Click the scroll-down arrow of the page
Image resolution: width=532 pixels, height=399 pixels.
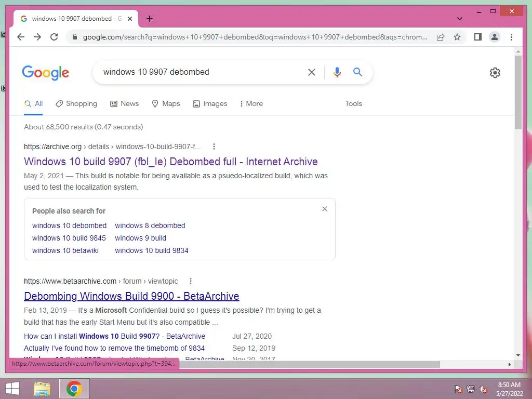[x=518, y=355]
